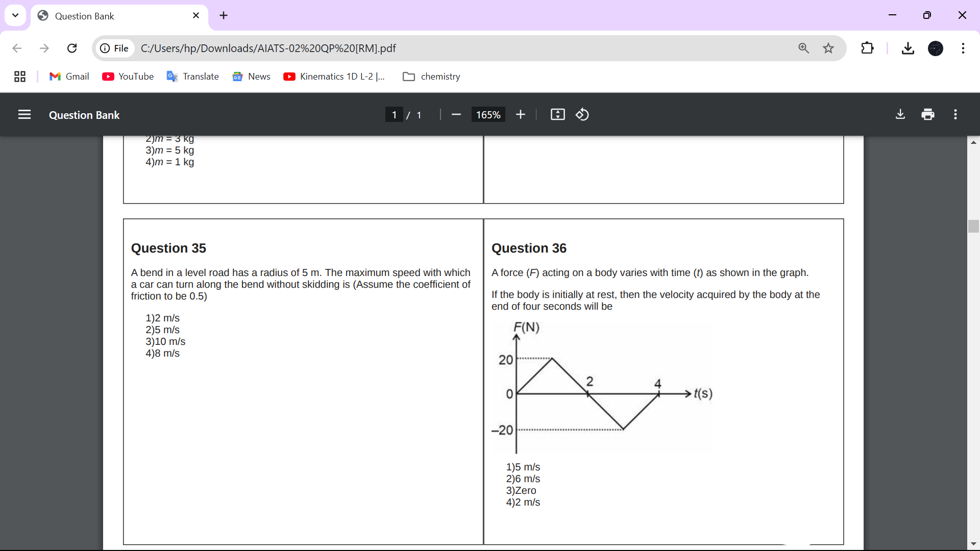Image resolution: width=980 pixels, height=551 pixels.
Task: Click the fit to page icon
Action: (x=557, y=114)
